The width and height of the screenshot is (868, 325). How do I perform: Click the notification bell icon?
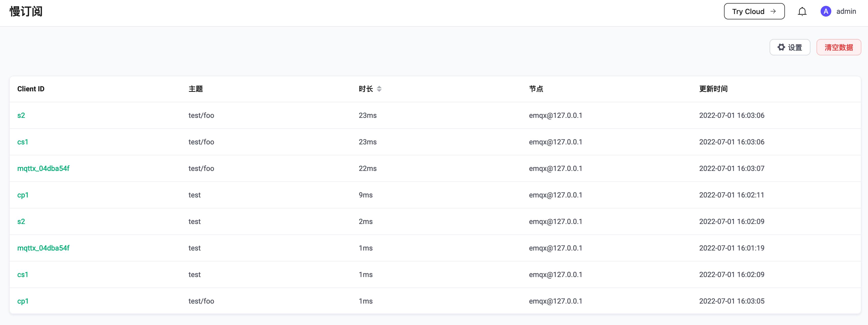(802, 11)
